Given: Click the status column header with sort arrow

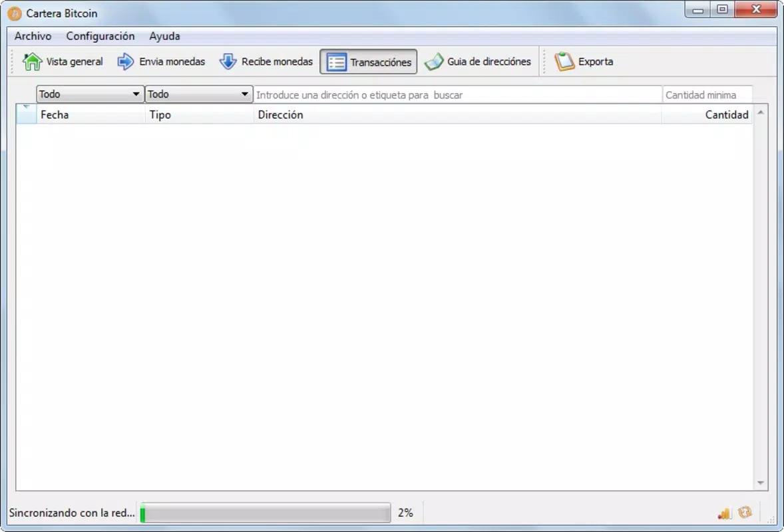Looking at the screenshot, I should (27, 114).
